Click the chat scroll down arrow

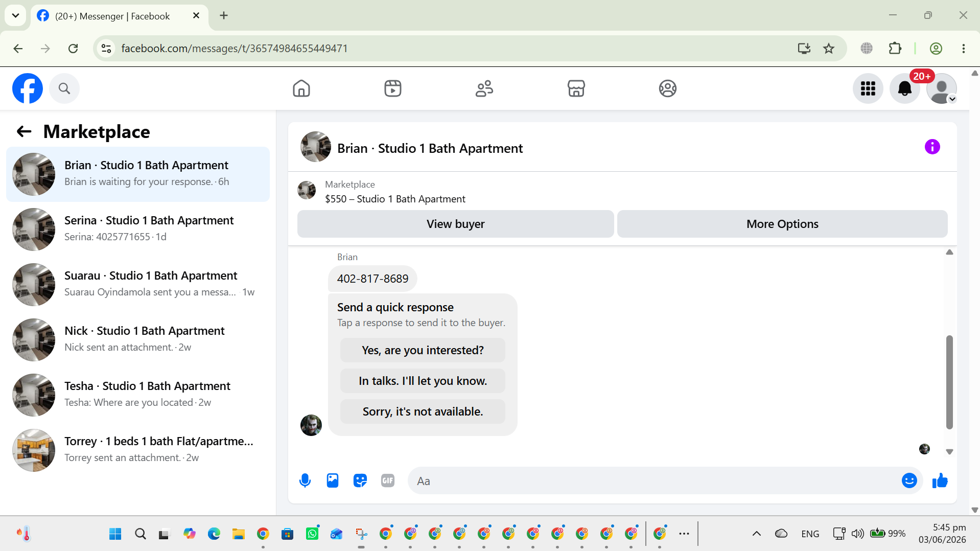pos(949,452)
